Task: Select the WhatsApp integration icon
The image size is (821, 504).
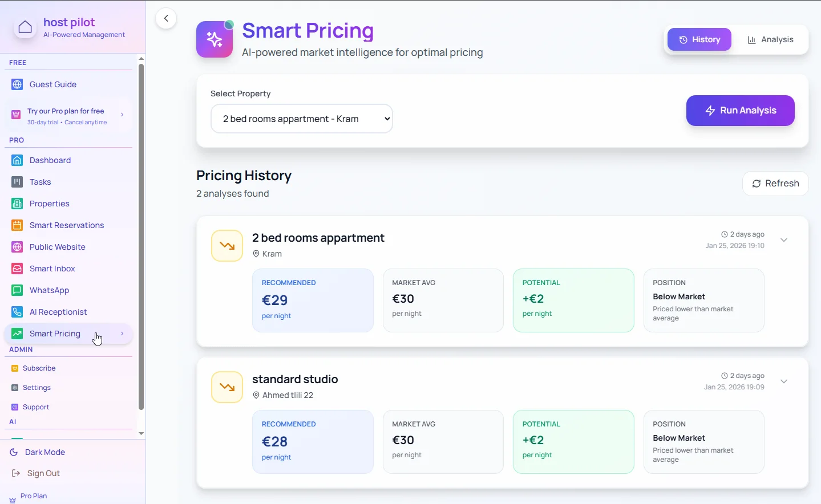Action: click(x=16, y=290)
